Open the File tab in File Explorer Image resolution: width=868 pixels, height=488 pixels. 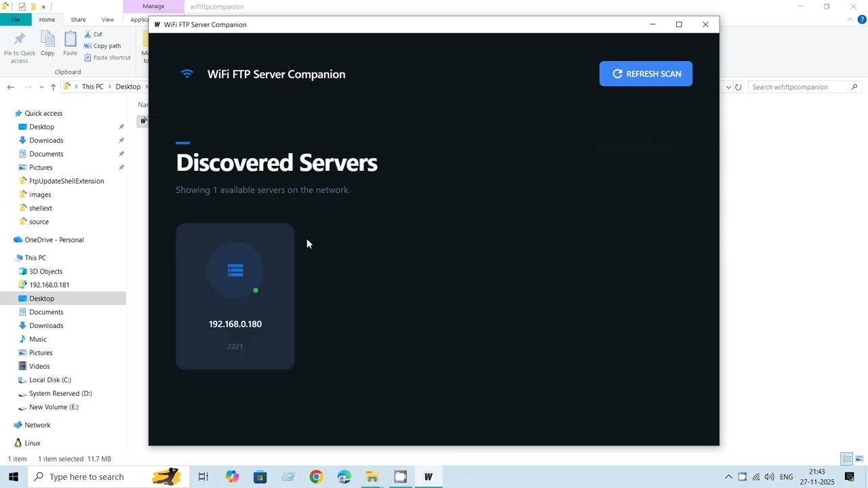[x=15, y=20]
